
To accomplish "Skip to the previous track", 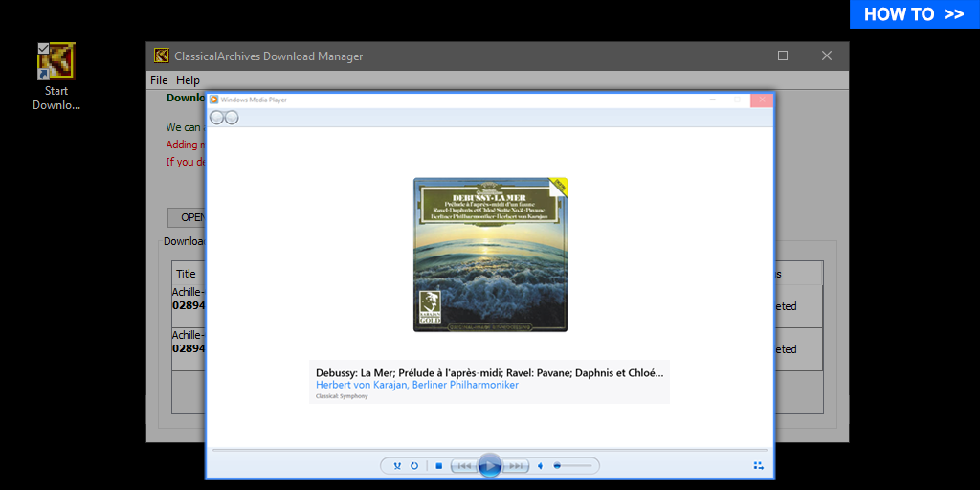I will point(463,466).
